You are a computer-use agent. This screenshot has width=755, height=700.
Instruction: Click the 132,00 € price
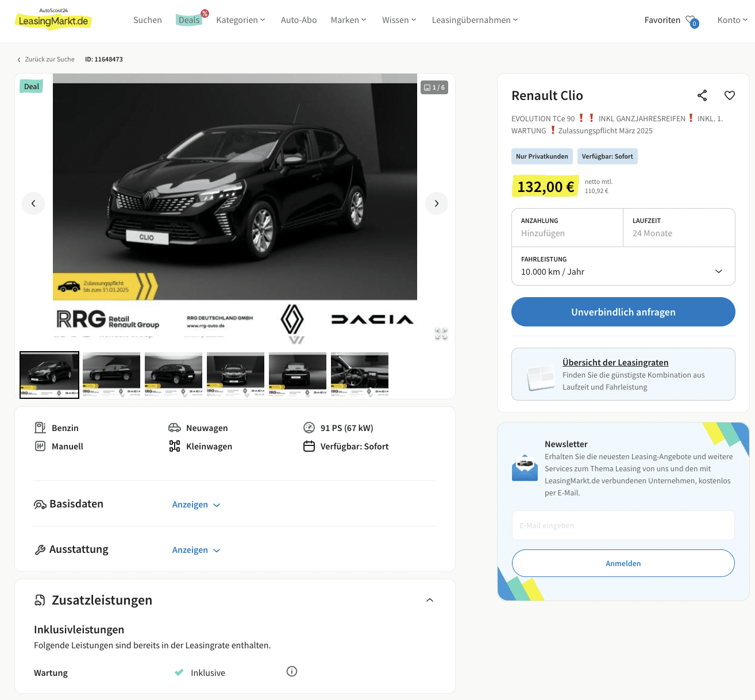pos(545,187)
